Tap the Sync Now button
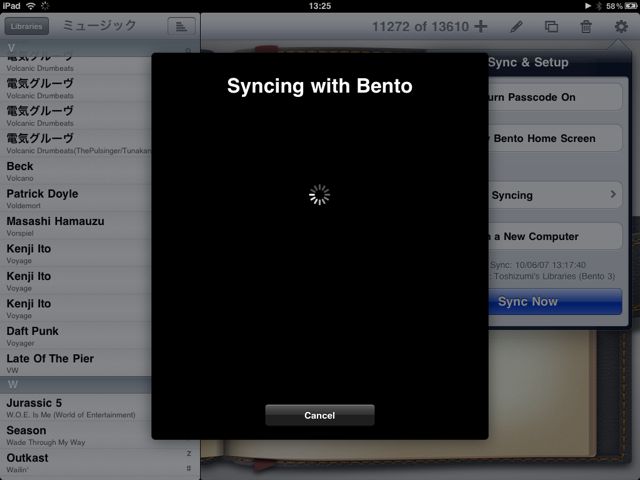The image size is (640, 480). 555,301
